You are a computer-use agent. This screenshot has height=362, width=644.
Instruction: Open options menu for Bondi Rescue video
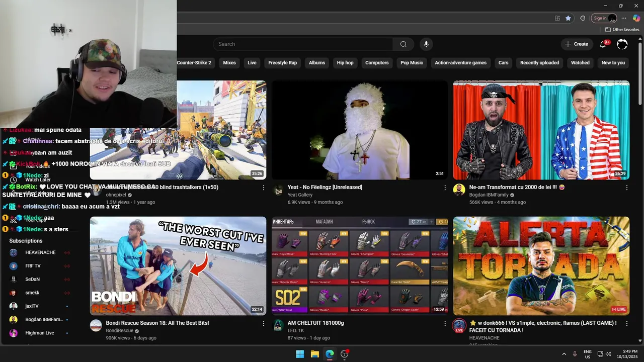263,323
